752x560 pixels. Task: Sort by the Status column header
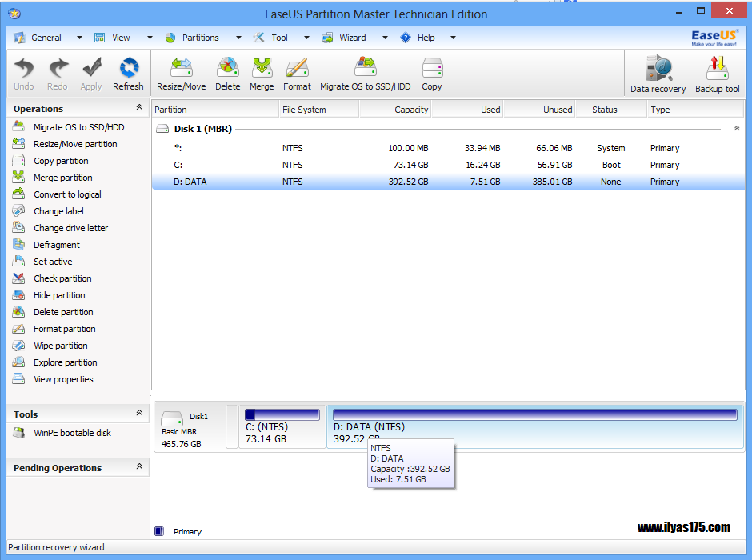611,110
